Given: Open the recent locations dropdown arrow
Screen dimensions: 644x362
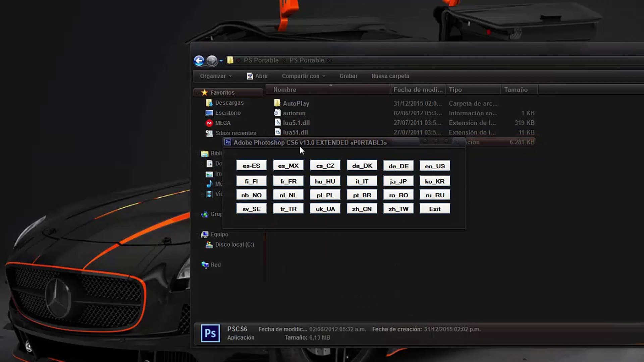Looking at the screenshot, I should (221, 61).
